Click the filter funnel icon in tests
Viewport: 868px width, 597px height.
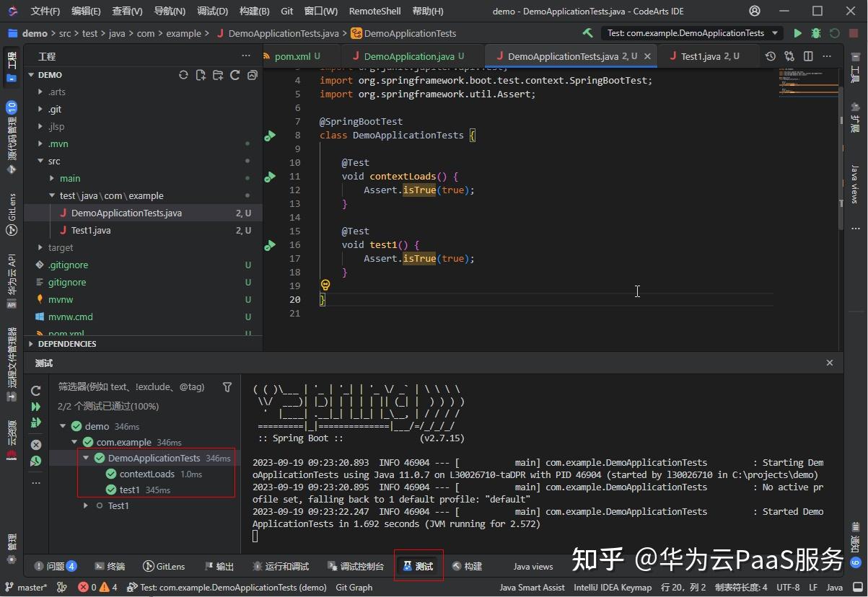227,387
